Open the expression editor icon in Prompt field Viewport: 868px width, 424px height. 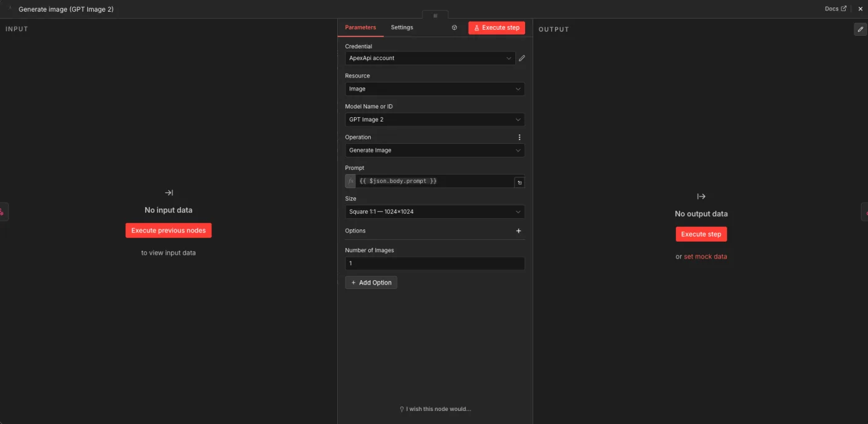[x=520, y=182]
